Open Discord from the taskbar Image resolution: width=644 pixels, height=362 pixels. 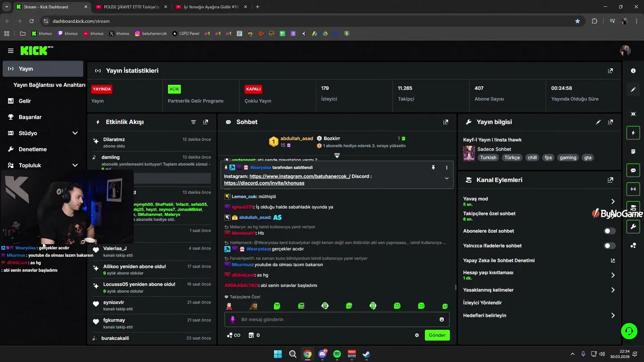pos(323,354)
